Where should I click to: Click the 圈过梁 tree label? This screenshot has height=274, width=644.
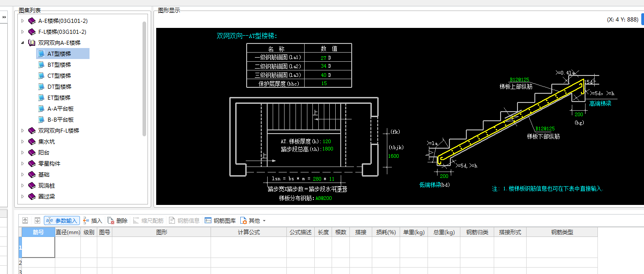(x=47, y=197)
